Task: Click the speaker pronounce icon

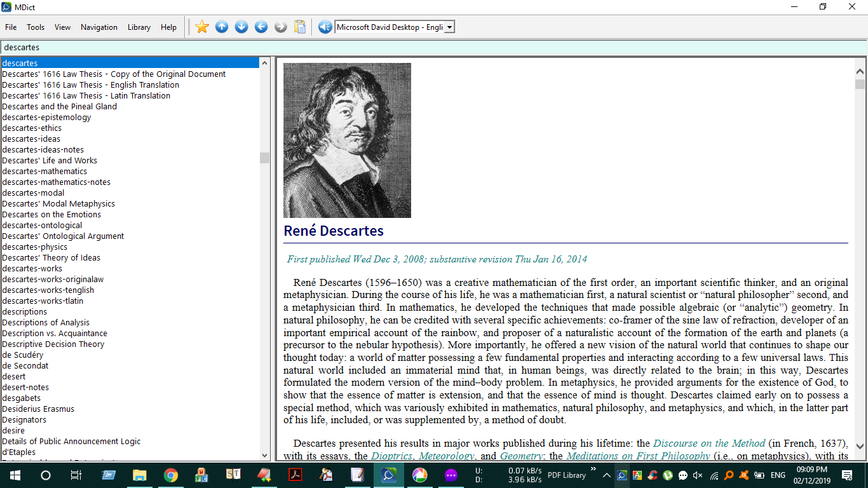Action: pos(325,27)
